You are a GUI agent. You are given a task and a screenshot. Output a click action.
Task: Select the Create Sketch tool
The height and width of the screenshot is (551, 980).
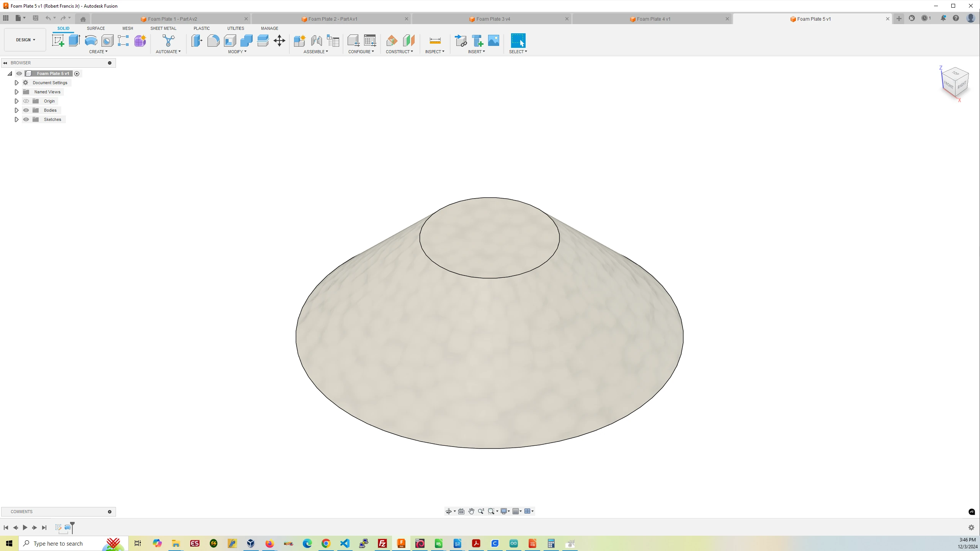(58, 40)
